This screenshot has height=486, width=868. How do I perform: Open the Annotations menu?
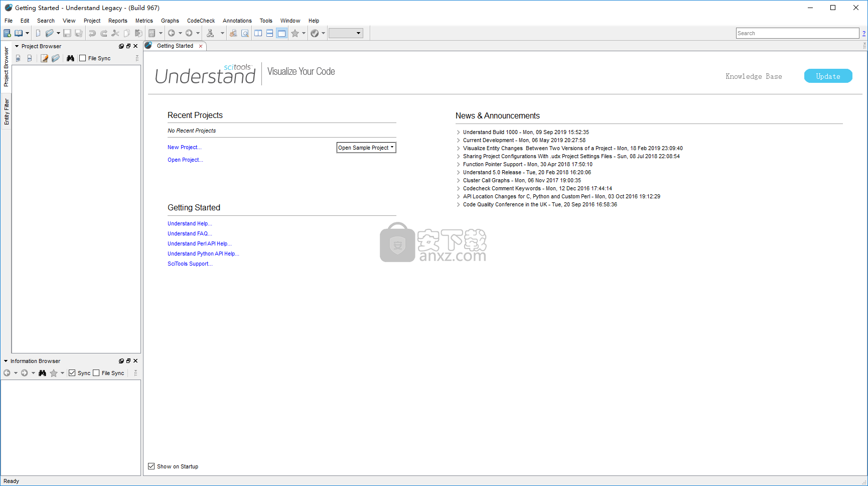point(237,21)
